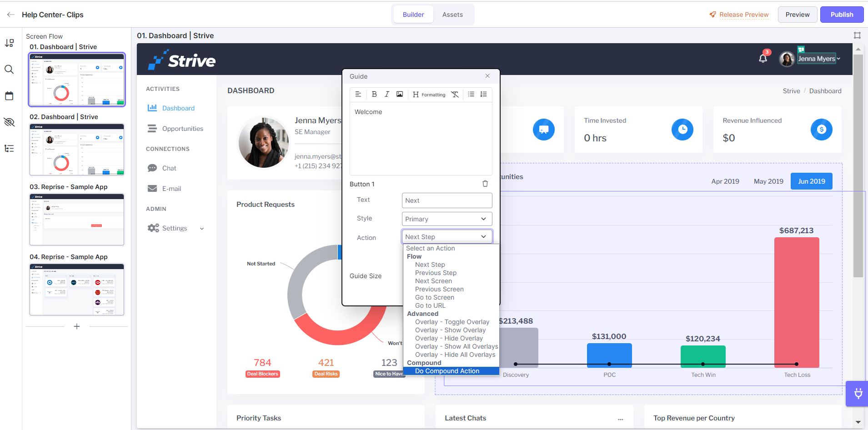This screenshot has height=430, width=868.
Task: Expand the Settings menu chevron
Action: click(202, 229)
